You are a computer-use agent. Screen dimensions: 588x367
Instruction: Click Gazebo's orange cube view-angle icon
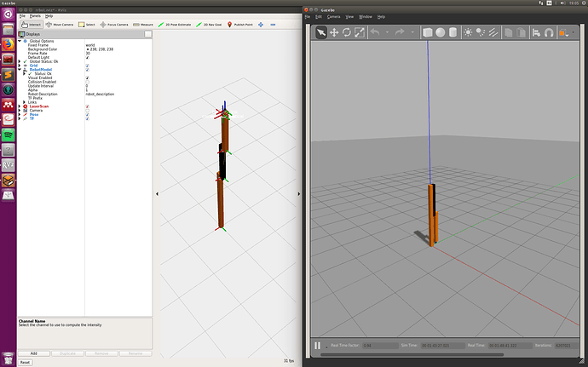point(563,33)
